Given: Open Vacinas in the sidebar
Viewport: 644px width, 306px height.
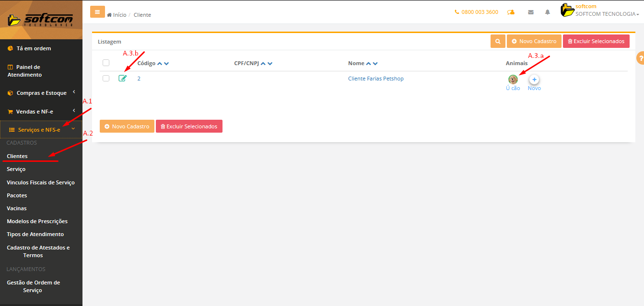Looking at the screenshot, I should (17, 208).
